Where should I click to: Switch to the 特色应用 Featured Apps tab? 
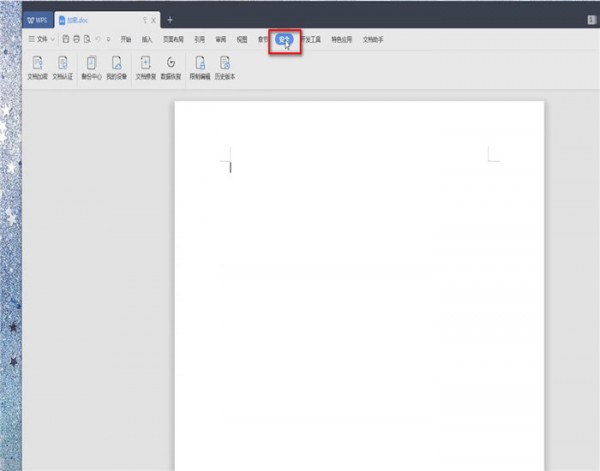(x=342, y=39)
